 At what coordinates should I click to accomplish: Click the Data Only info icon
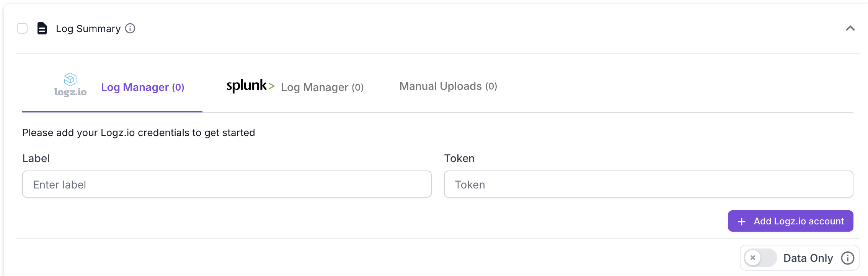point(847,258)
